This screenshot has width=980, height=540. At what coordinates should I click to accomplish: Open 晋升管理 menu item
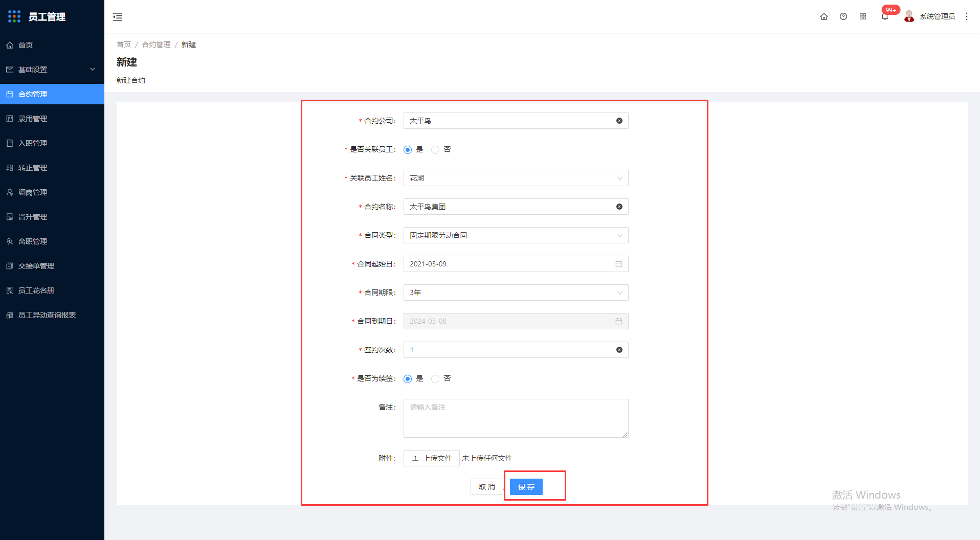pyautogui.click(x=52, y=217)
